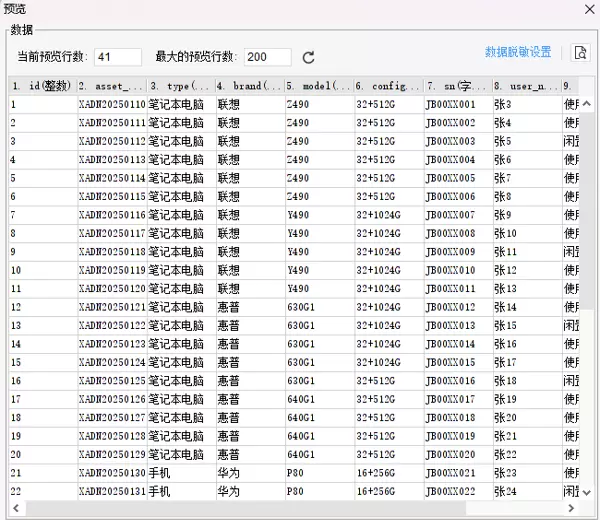The width and height of the screenshot is (600, 520).
Task: Click the brand column header
Action: pos(249,86)
